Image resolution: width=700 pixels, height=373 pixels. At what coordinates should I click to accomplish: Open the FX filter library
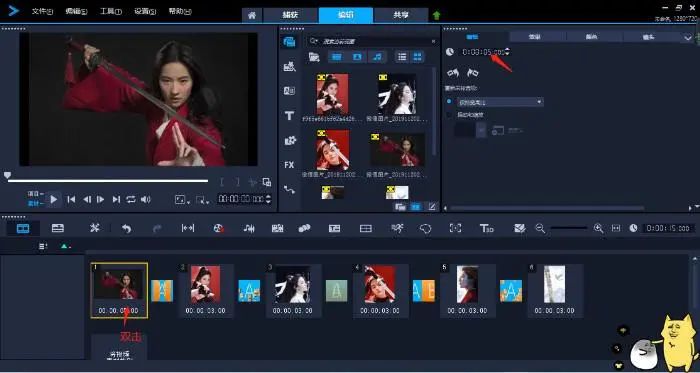pos(289,165)
